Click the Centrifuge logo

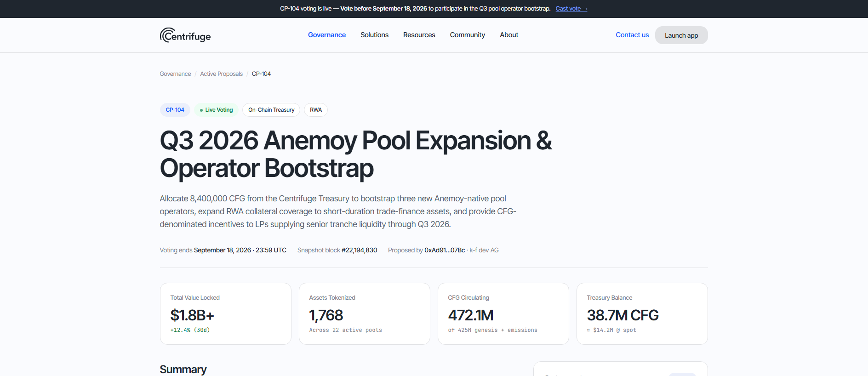185,35
